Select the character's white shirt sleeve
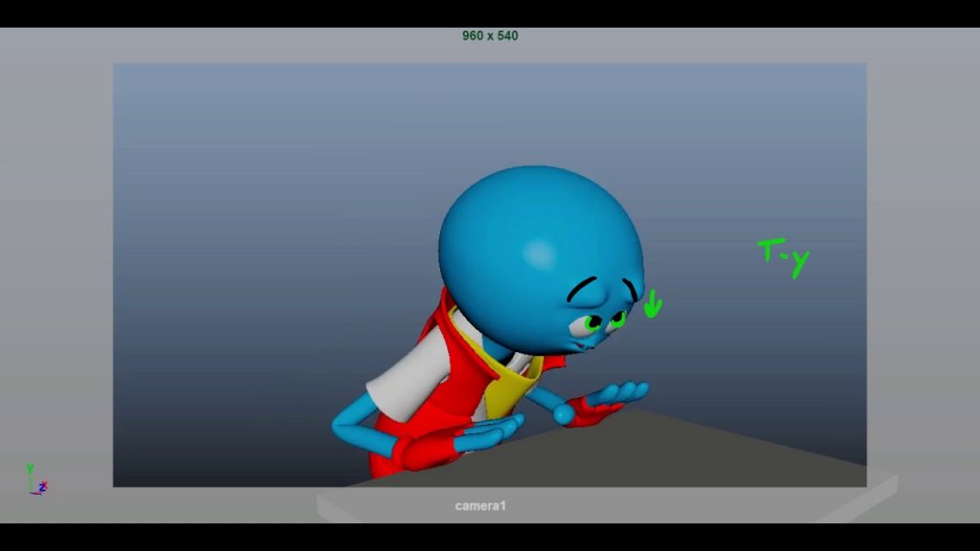 click(x=410, y=375)
